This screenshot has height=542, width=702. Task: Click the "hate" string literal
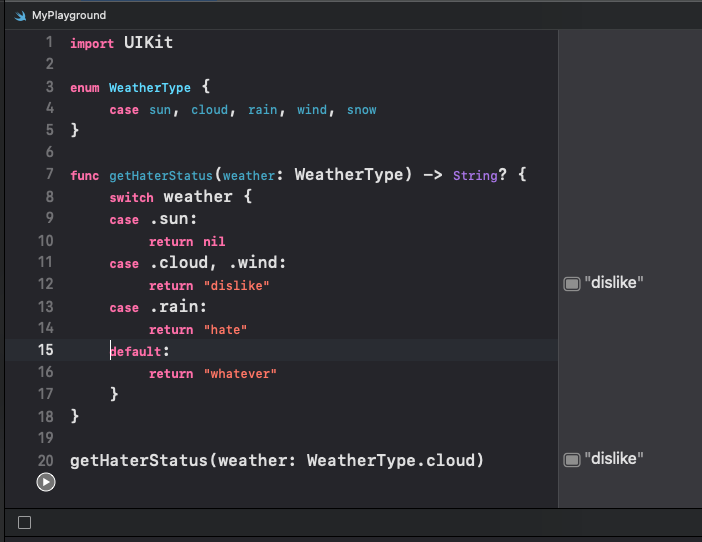(x=225, y=330)
